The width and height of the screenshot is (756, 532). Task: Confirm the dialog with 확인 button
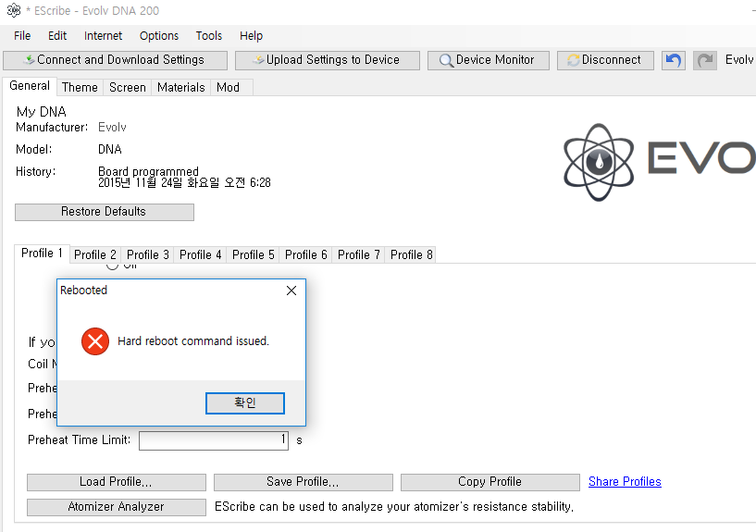[245, 402]
